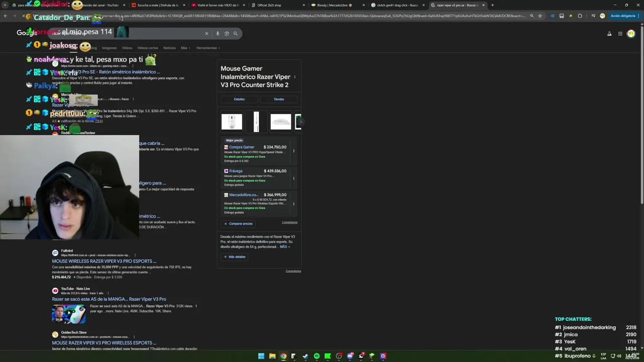Click the Comentarios link at the panel bottom
644x362 pixels.
(293, 271)
